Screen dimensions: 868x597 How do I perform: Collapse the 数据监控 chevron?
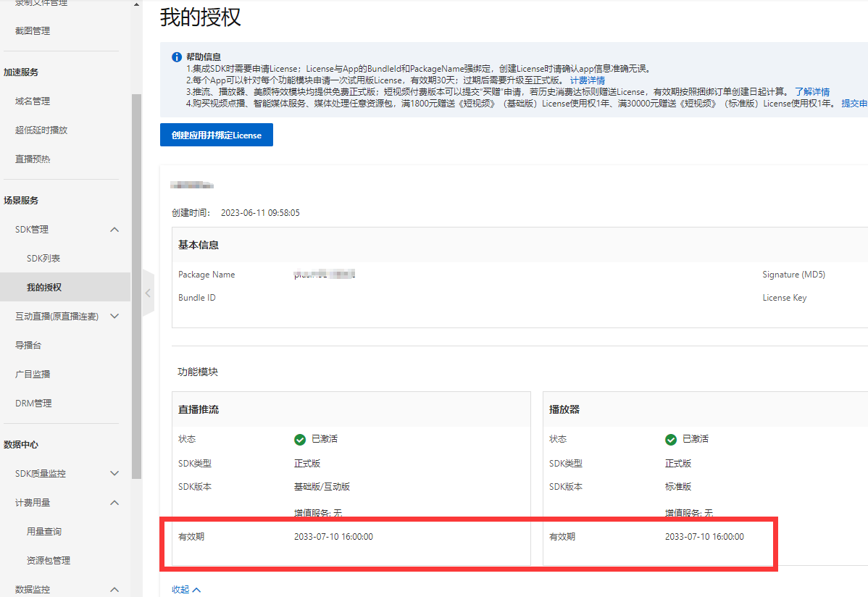pyautogui.click(x=114, y=589)
